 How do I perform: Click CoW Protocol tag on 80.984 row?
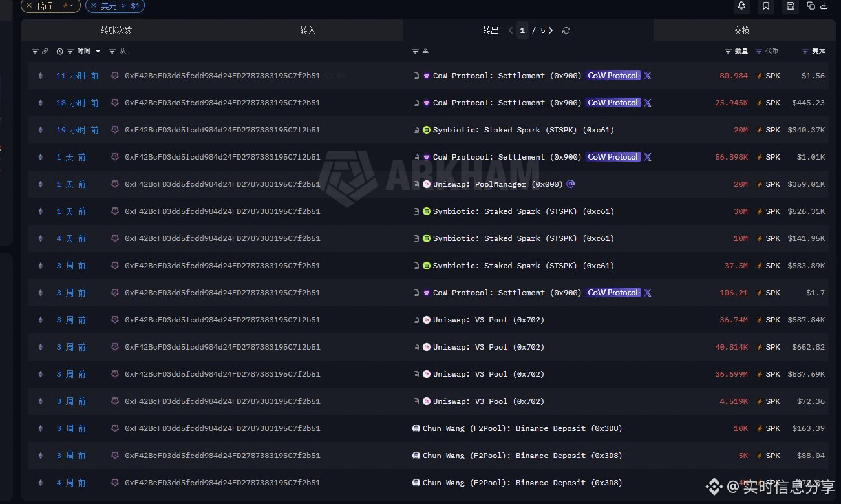click(x=613, y=76)
